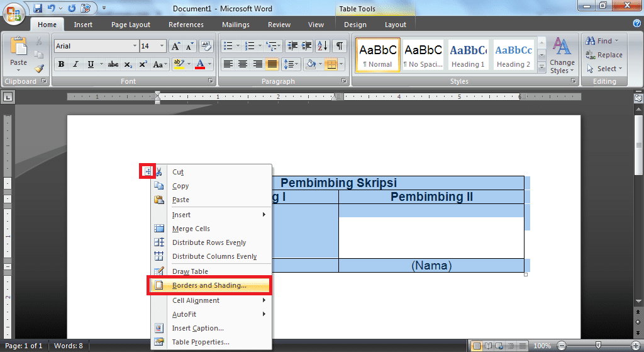Image resolution: width=644 pixels, height=352 pixels.
Task: Click the bullets list icon
Action: 228,46
